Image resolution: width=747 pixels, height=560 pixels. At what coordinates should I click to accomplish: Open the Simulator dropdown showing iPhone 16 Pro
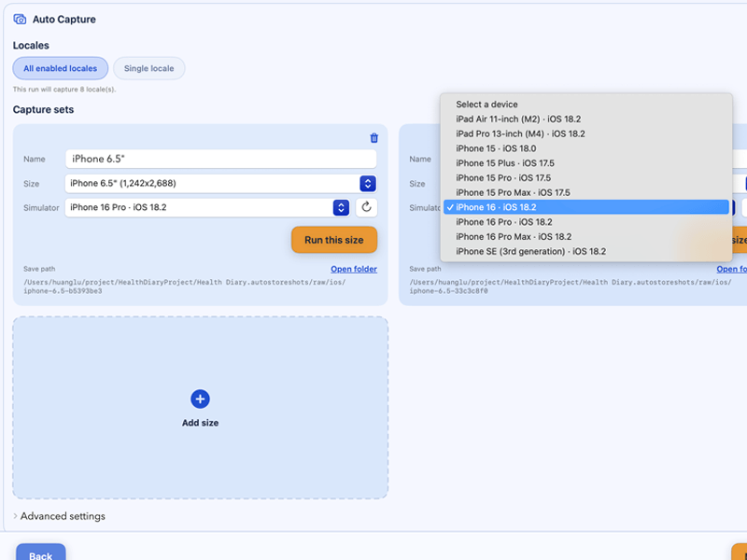coord(207,207)
